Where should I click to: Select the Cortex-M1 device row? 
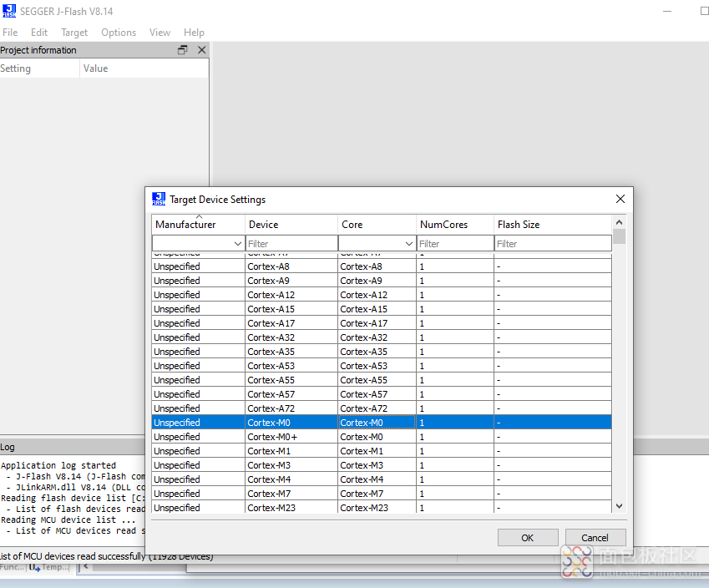point(382,451)
